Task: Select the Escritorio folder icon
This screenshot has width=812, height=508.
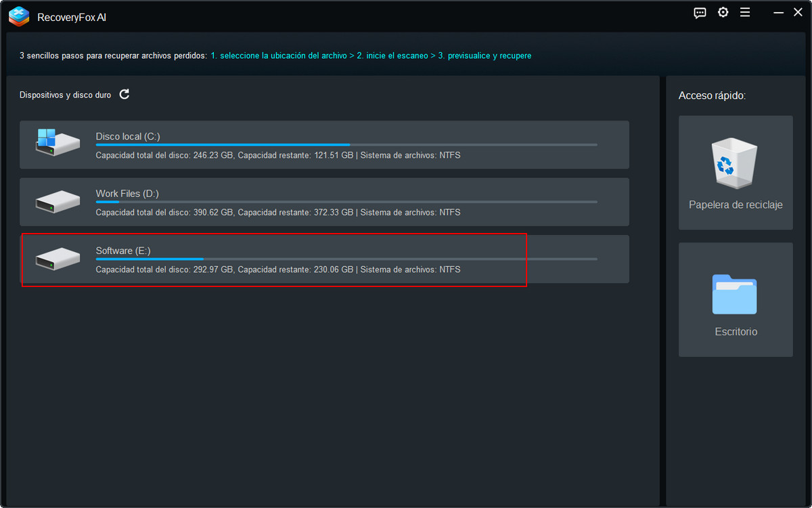Action: click(735, 295)
